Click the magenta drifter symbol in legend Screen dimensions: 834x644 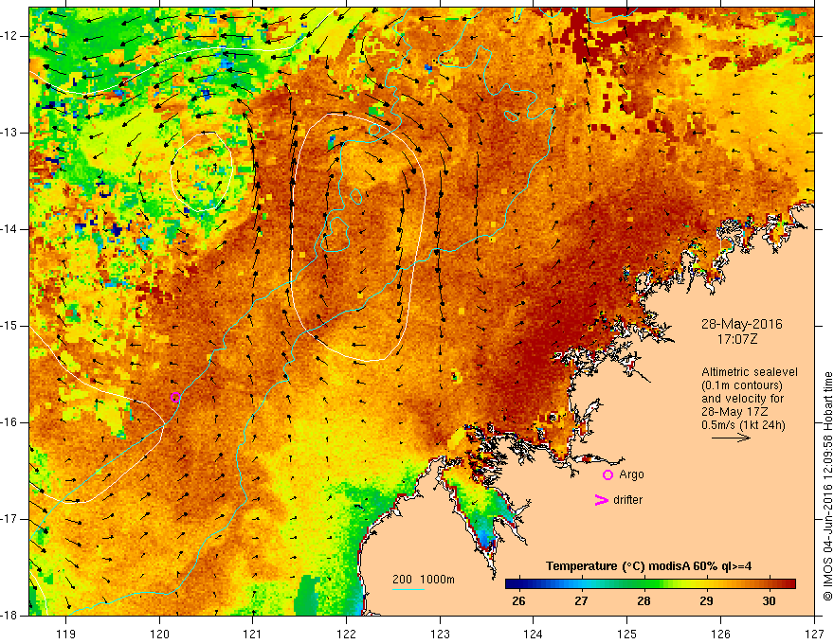602,500
